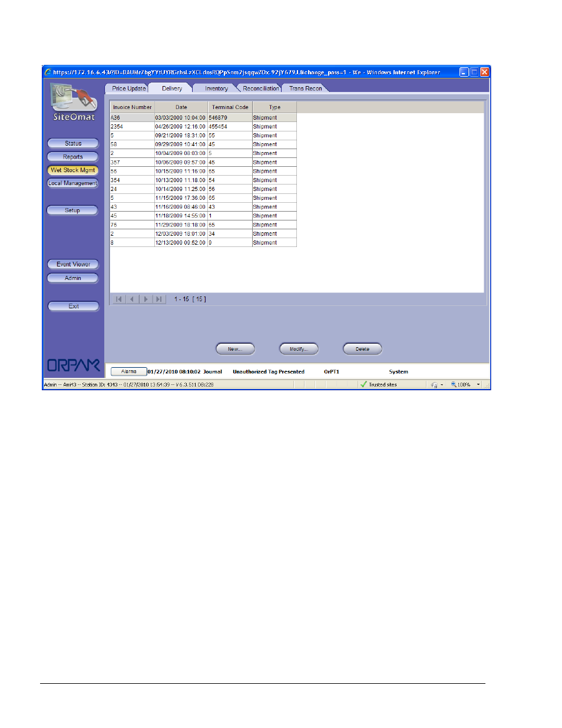Click the Trusted sites checkmark icon

tap(363, 384)
